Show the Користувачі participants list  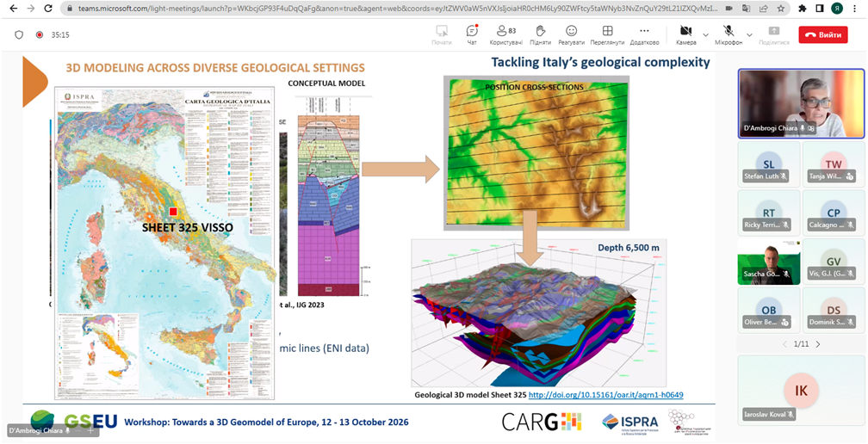506,34
